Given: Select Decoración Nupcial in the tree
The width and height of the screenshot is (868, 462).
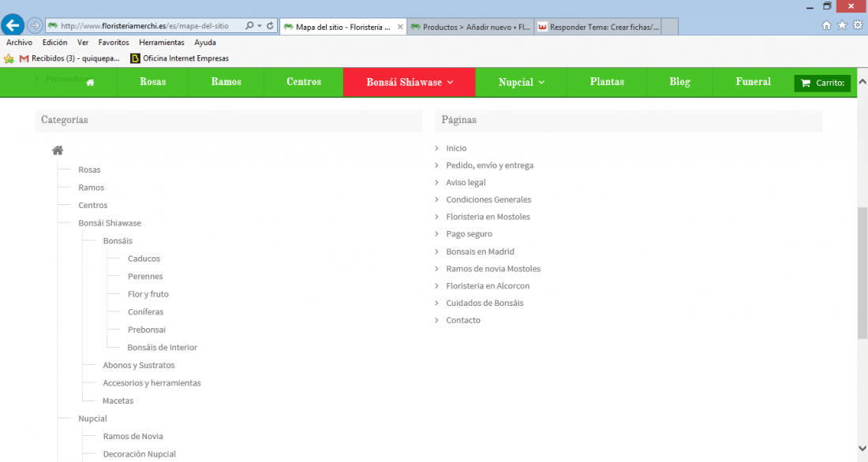Looking at the screenshot, I should [x=140, y=453].
